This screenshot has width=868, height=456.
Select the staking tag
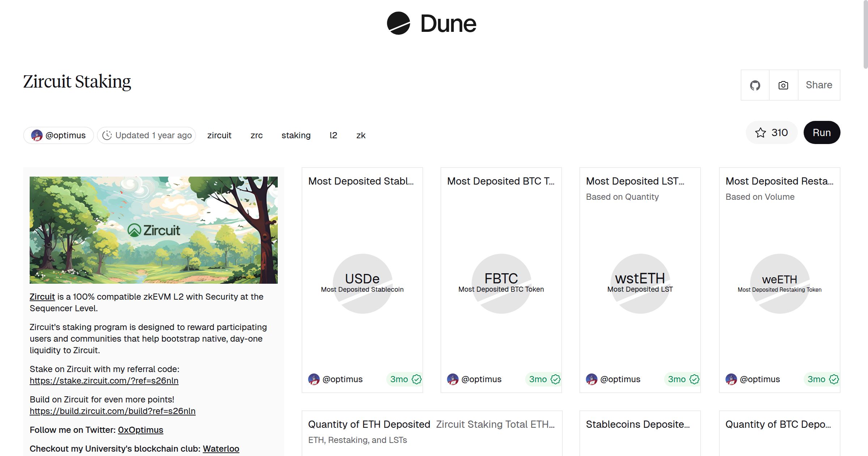296,135
